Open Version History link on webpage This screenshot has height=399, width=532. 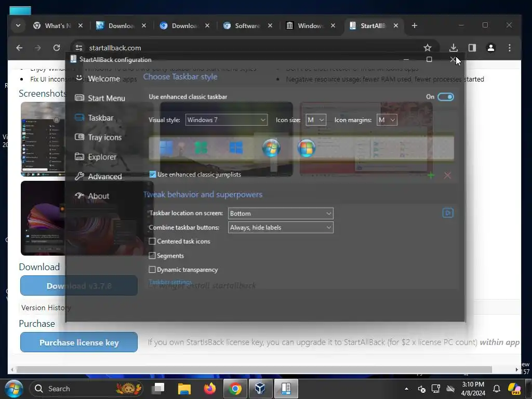(46, 308)
